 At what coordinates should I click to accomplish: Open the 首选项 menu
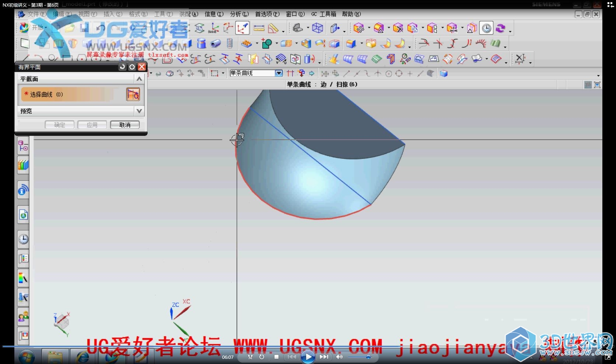click(x=267, y=14)
